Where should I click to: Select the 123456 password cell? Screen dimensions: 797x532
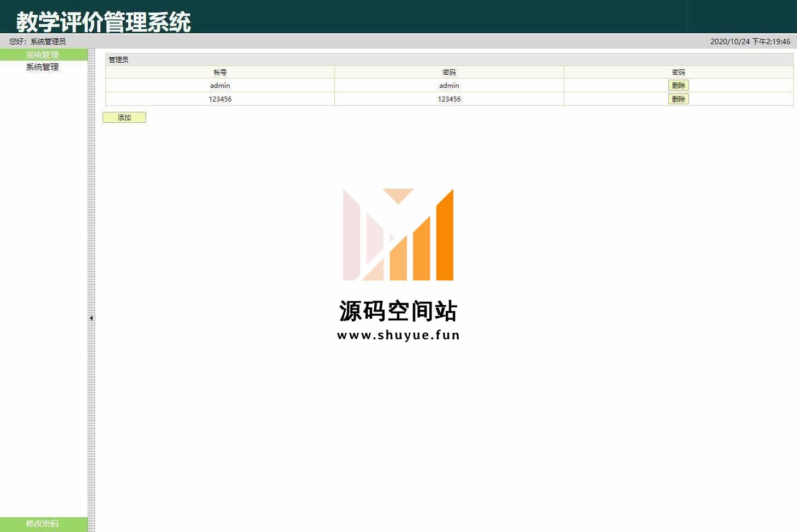[449, 99]
